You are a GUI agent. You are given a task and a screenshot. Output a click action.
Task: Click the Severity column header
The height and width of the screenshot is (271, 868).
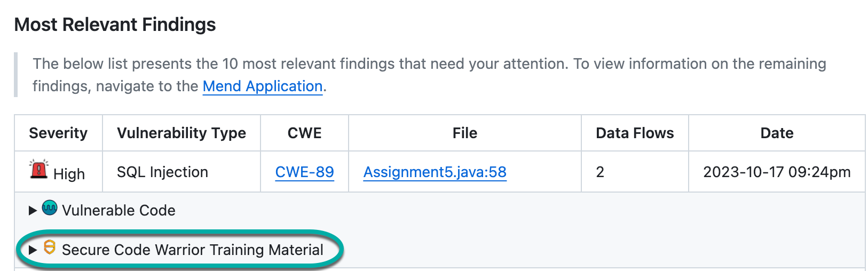pos(58,133)
